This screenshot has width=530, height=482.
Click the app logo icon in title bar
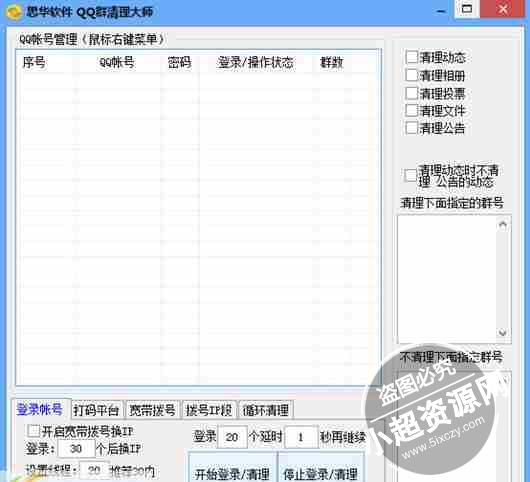14,11
